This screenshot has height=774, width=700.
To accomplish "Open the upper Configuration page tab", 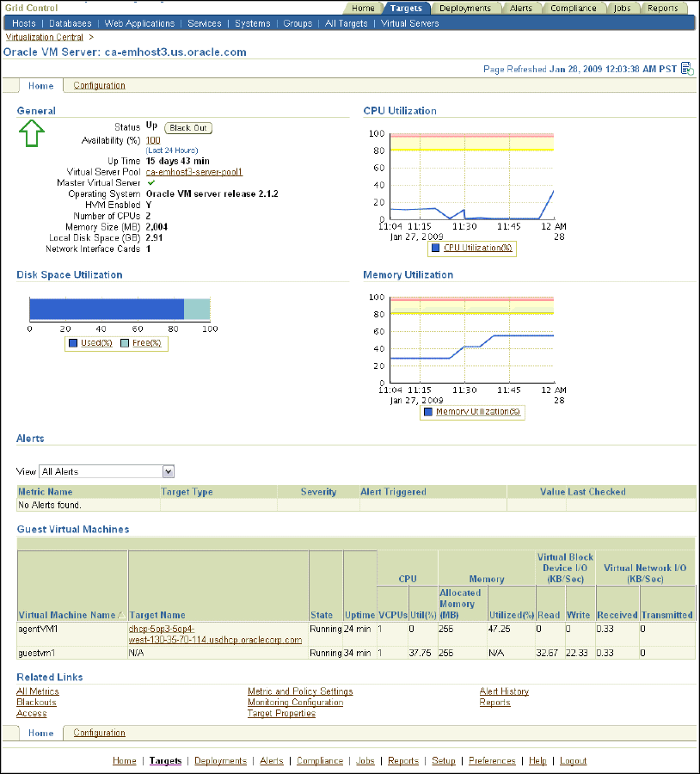I will [x=99, y=85].
